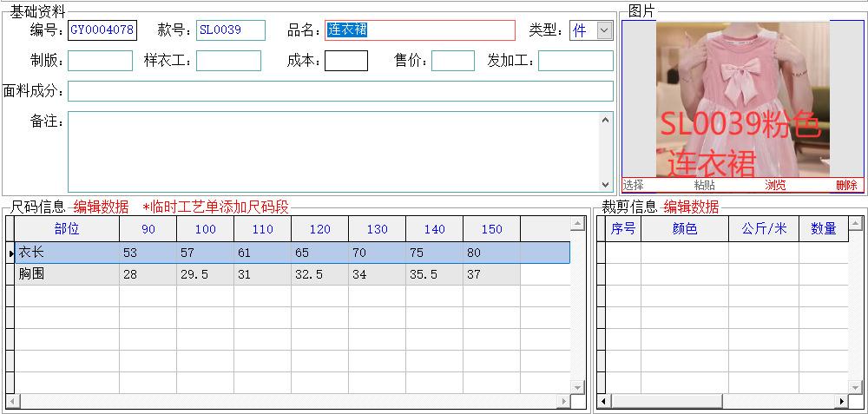
Task: Click the 胸围 value 32.5
Action: point(320,274)
